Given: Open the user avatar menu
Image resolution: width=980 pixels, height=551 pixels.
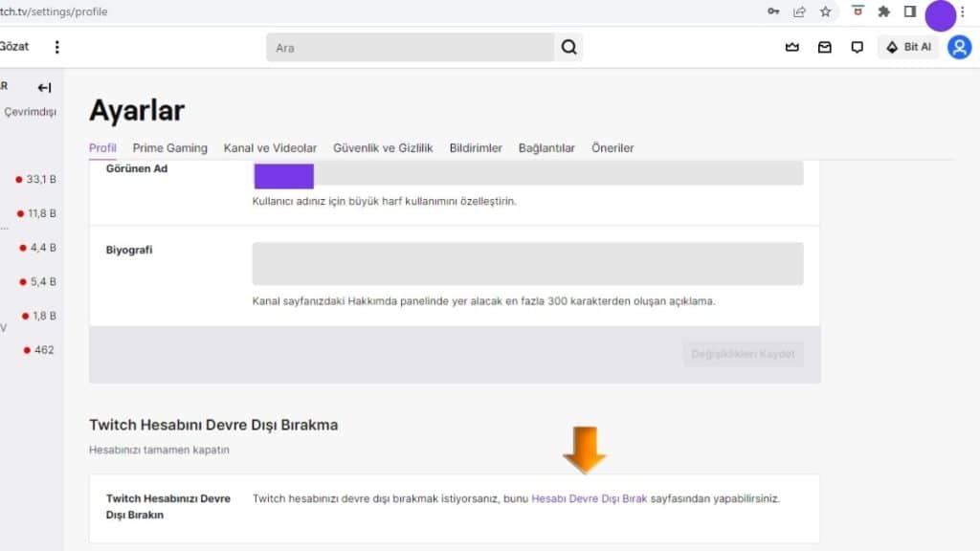Looking at the screenshot, I should (959, 48).
